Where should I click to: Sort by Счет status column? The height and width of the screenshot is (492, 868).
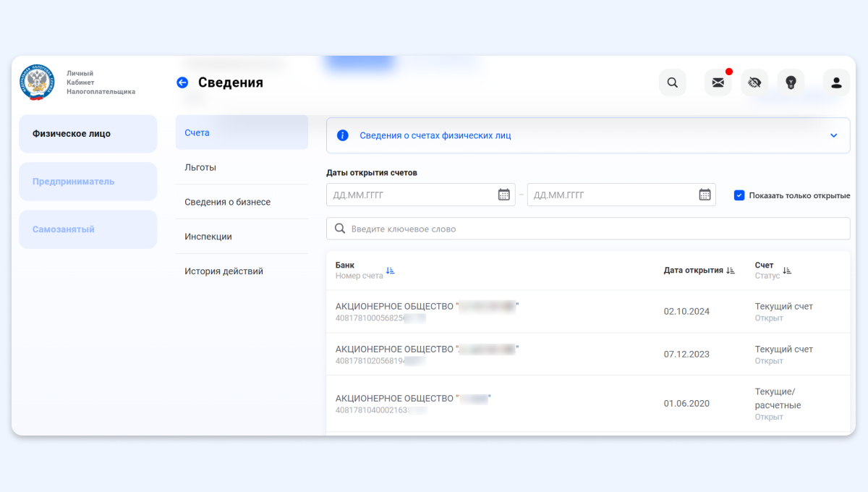point(787,271)
